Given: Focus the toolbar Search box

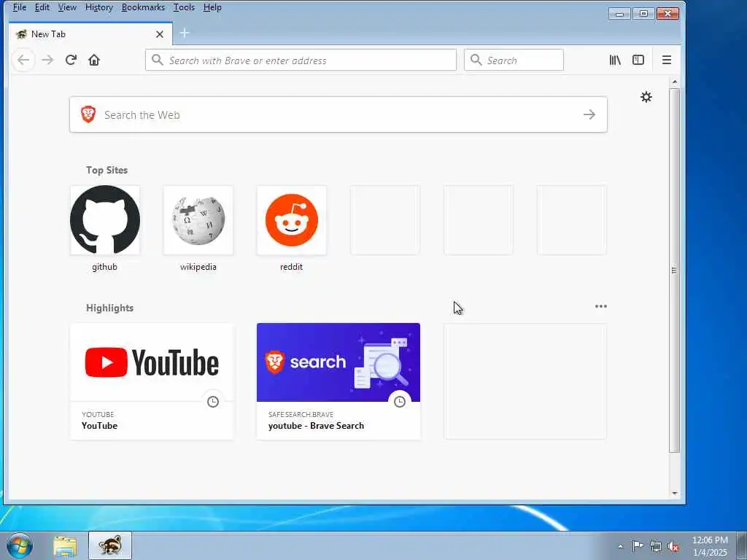Looking at the screenshot, I should pyautogui.click(x=514, y=60).
